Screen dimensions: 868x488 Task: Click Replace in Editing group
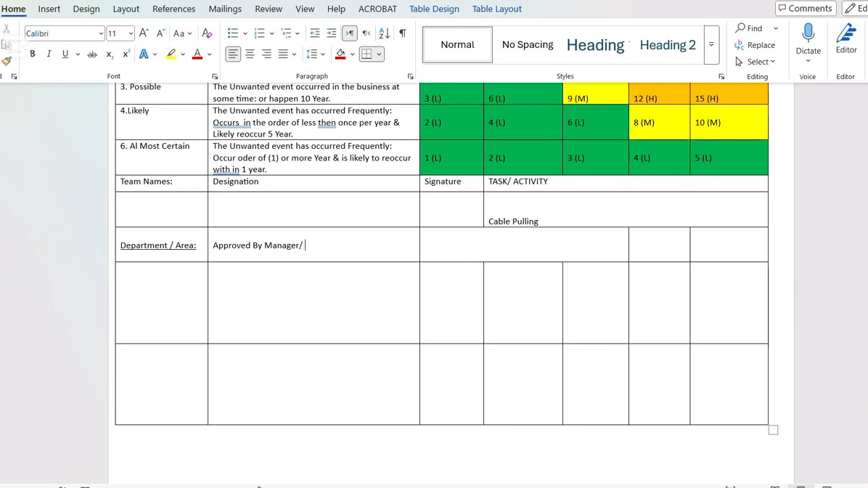(x=755, y=45)
